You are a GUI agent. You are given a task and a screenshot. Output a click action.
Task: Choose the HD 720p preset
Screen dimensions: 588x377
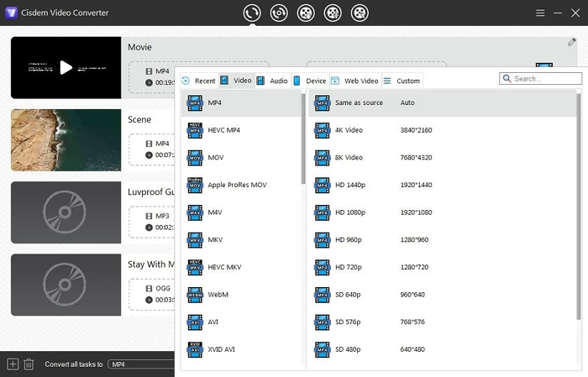coord(442,267)
